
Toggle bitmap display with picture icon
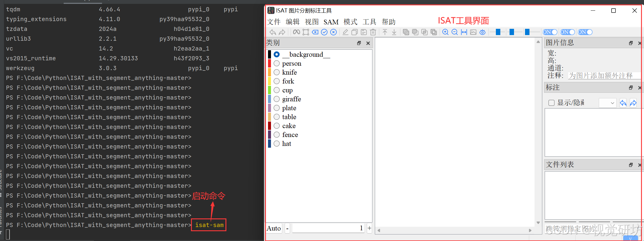(473, 32)
